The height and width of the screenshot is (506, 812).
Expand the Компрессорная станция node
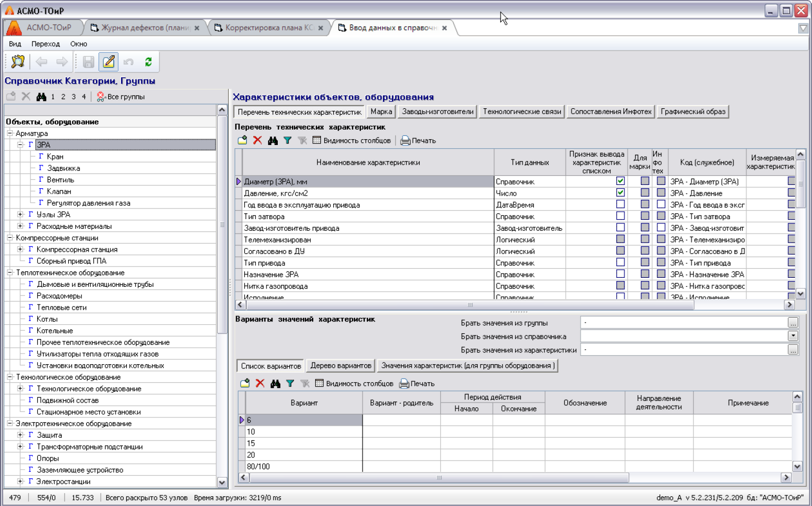pyautogui.click(x=20, y=249)
